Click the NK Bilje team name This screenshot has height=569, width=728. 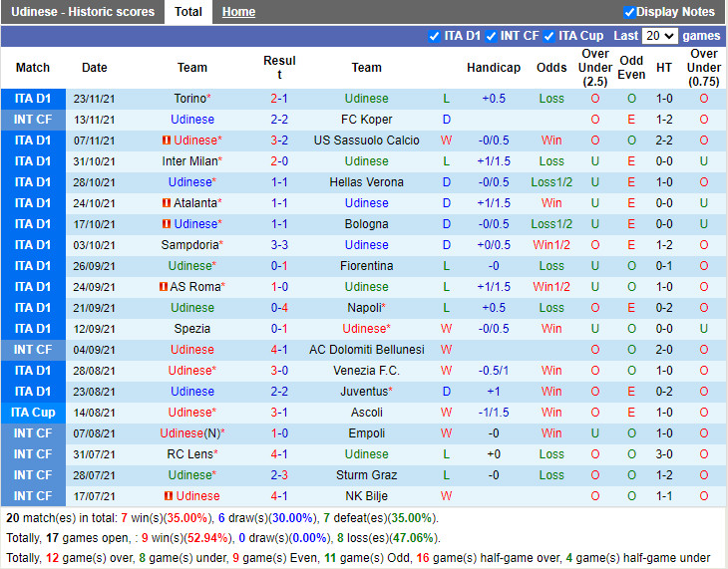tap(366, 496)
